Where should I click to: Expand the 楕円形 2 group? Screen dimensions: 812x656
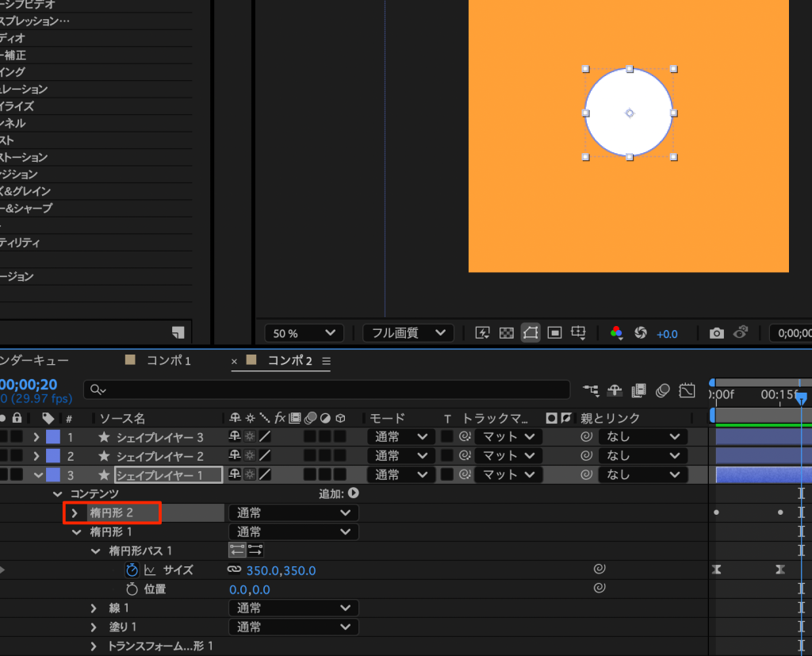(x=75, y=513)
